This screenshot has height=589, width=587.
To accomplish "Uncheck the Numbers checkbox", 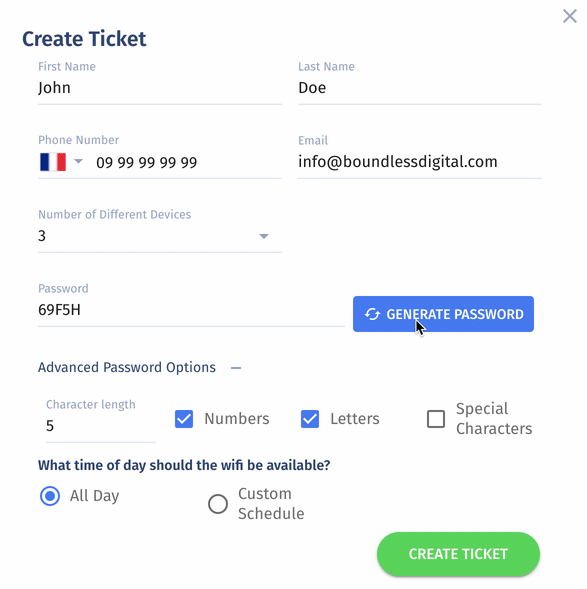I will click(184, 419).
